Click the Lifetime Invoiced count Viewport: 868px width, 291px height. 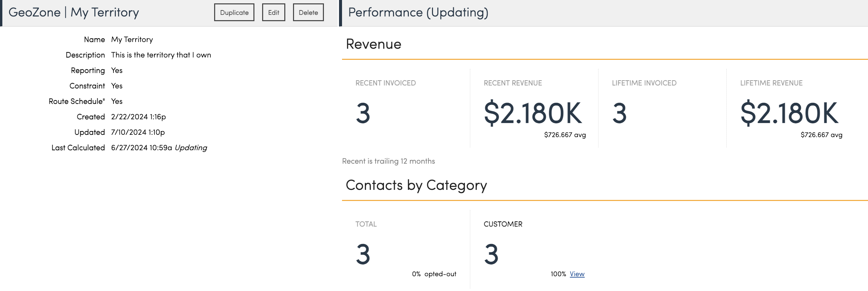tap(619, 113)
